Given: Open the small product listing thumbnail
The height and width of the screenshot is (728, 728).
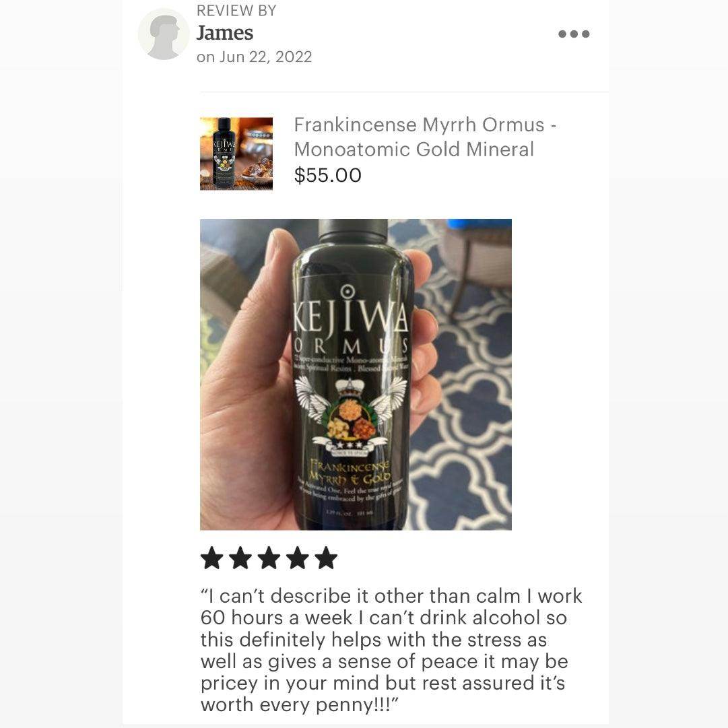Looking at the screenshot, I should 236,154.
